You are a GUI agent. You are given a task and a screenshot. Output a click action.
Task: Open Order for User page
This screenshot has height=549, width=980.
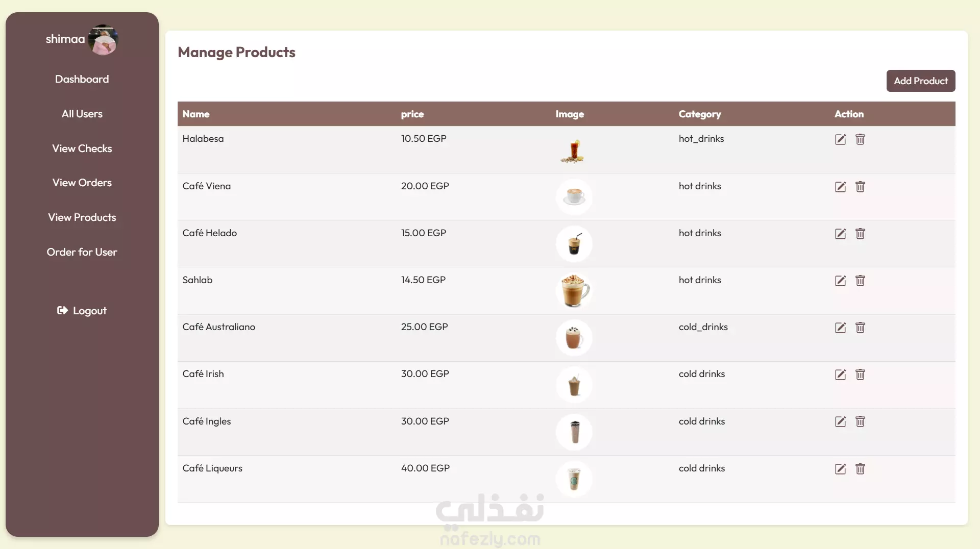coord(82,252)
